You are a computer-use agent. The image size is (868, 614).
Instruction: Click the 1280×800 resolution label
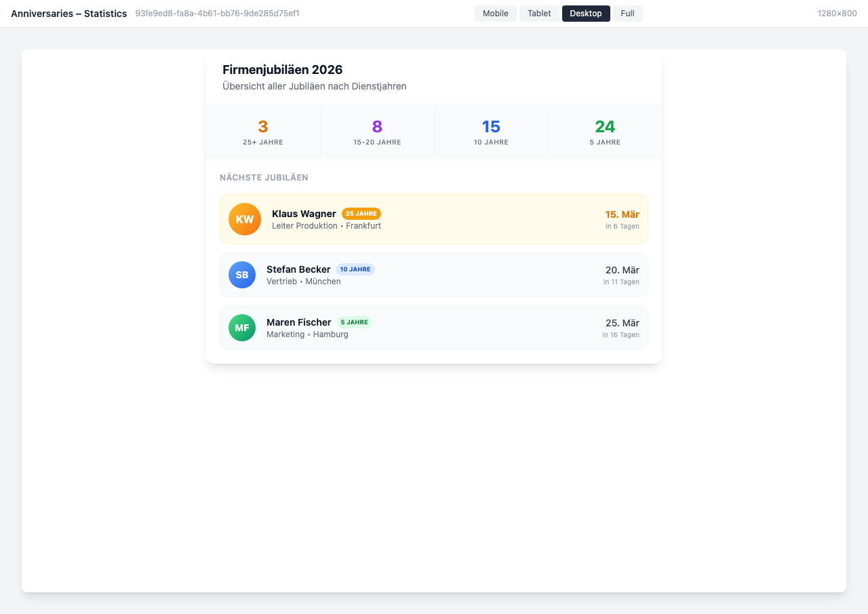(x=838, y=13)
